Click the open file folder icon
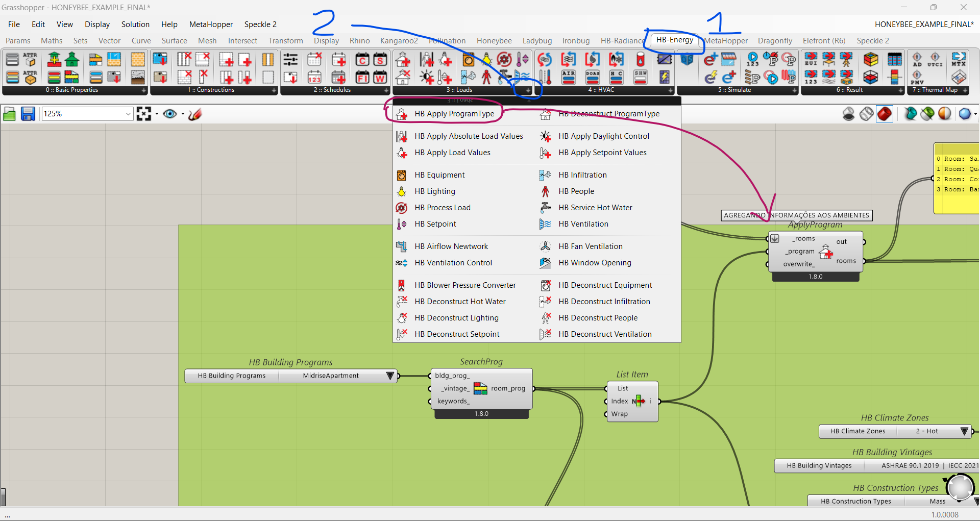The height and width of the screenshot is (521, 980). point(9,114)
